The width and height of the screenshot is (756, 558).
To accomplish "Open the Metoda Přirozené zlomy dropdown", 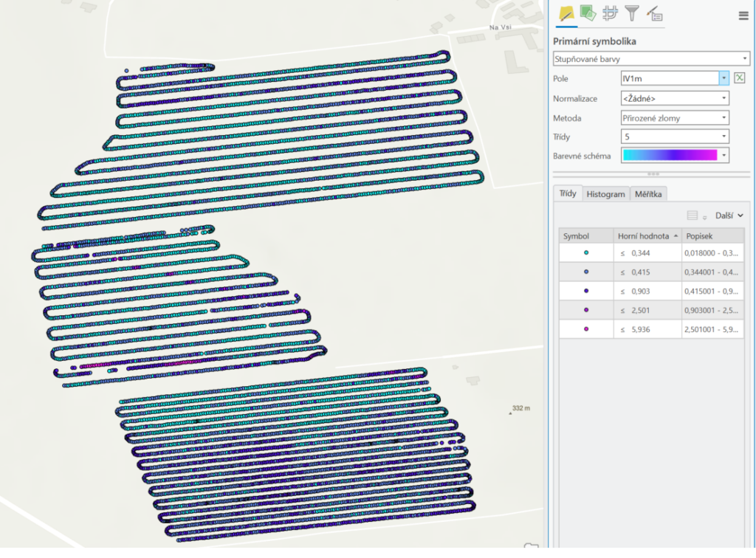I will [724, 118].
